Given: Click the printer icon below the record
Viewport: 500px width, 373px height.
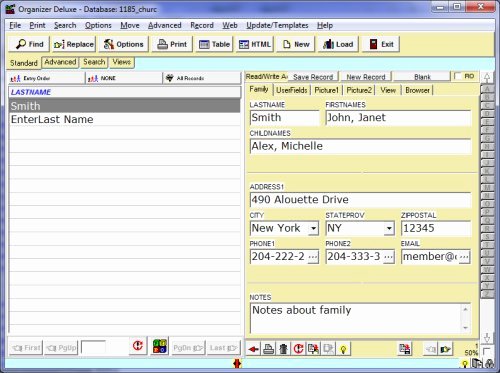Looking at the screenshot, I should coord(269,349).
